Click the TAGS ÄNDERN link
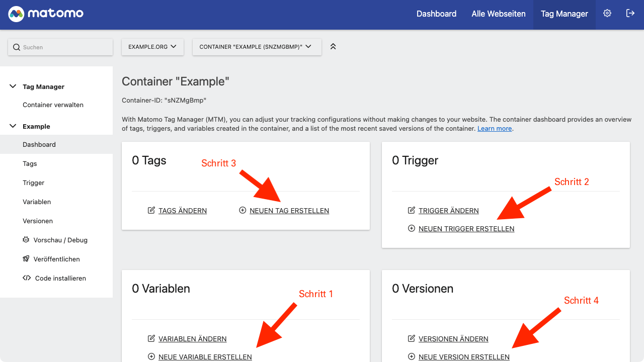 pyautogui.click(x=183, y=211)
